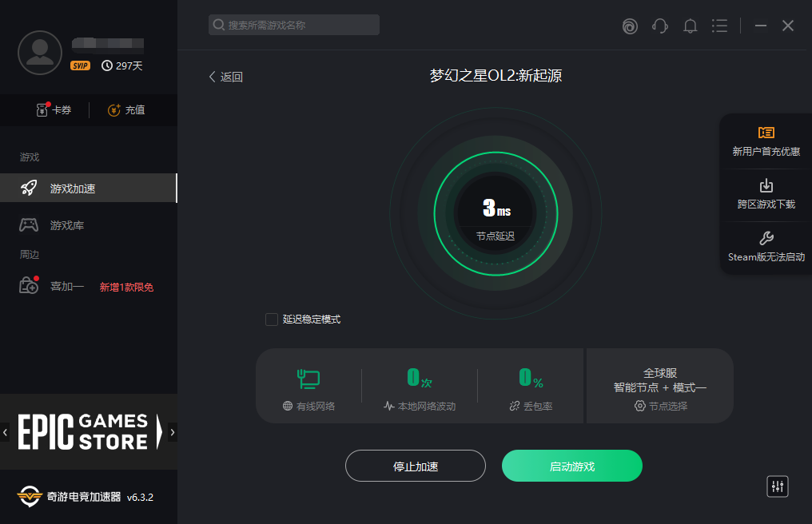Go back with 返回

click(x=226, y=77)
